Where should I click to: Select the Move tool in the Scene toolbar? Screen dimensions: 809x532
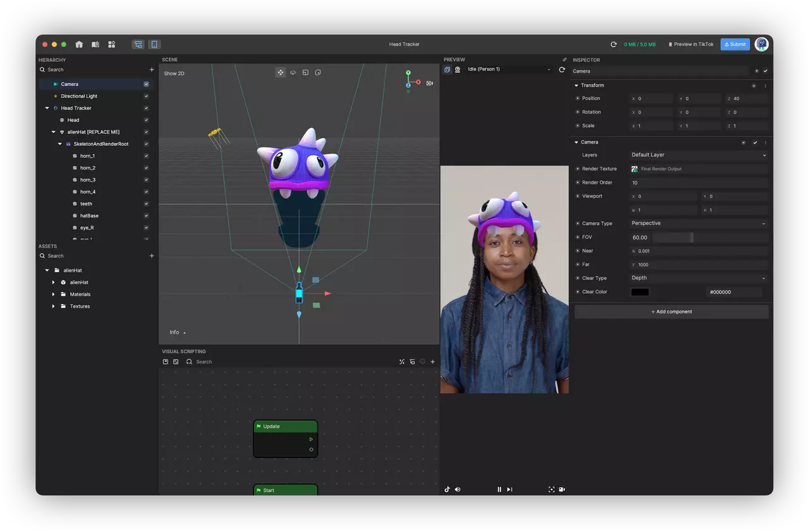coord(281,72)
